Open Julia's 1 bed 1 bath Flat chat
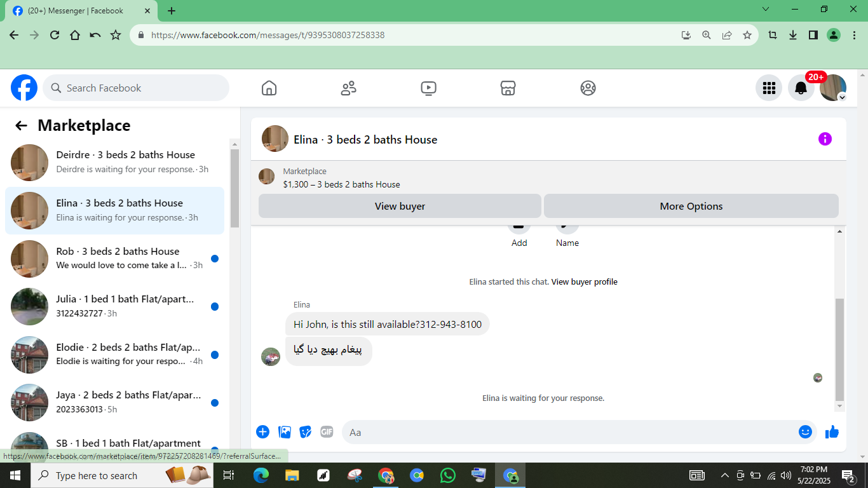The height and width of the screenshot is (488, 868). click(114, 306)
